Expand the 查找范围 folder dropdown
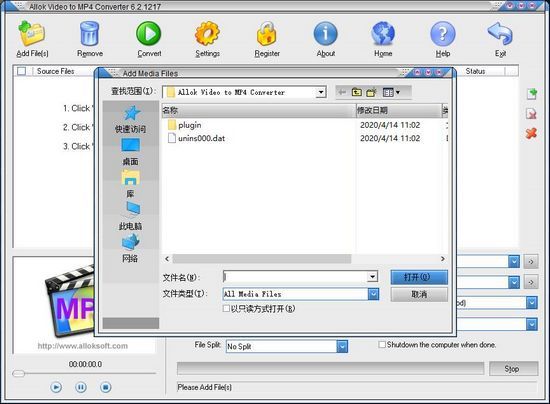Viewport: 550px width, 404px height. point(321,92)
